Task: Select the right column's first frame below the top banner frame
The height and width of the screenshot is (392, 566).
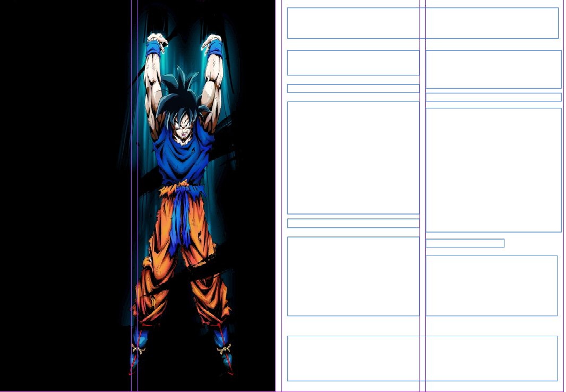Action: (x=493, y=69)
